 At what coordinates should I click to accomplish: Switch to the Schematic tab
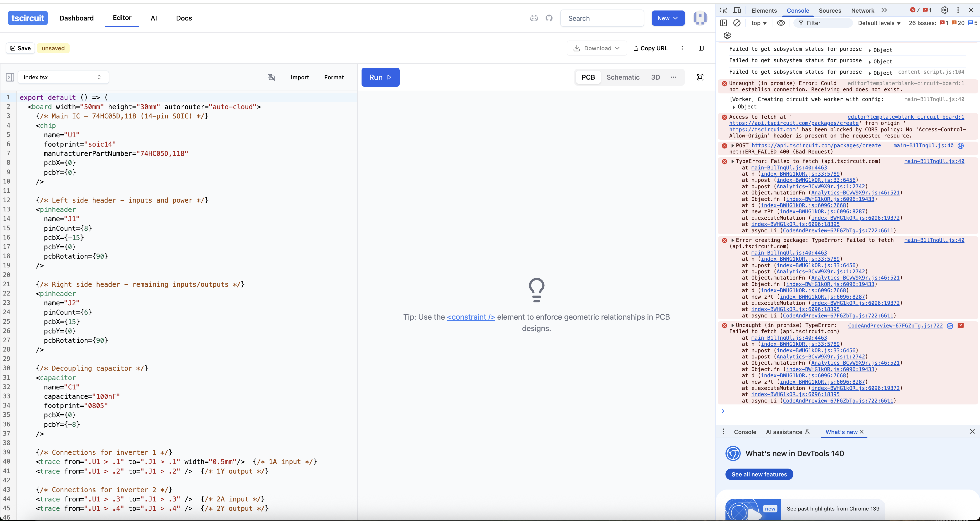tap(623, 77)
